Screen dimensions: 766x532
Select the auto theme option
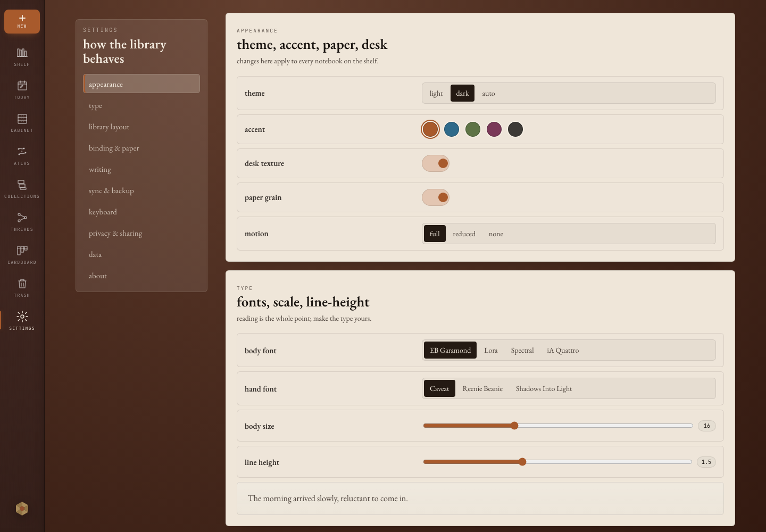(x=488, y=93)
